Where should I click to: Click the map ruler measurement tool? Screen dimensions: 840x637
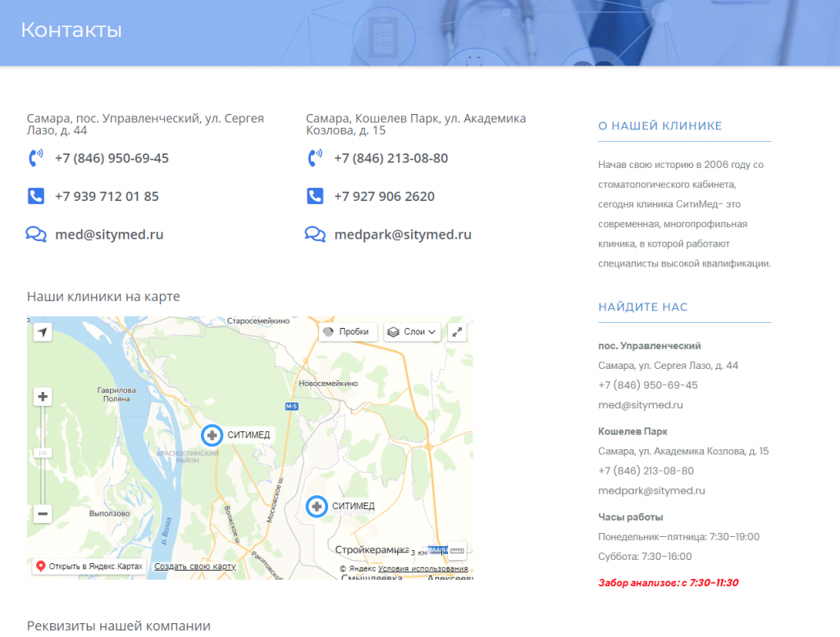pyautogui.click(x=457, y=550)
